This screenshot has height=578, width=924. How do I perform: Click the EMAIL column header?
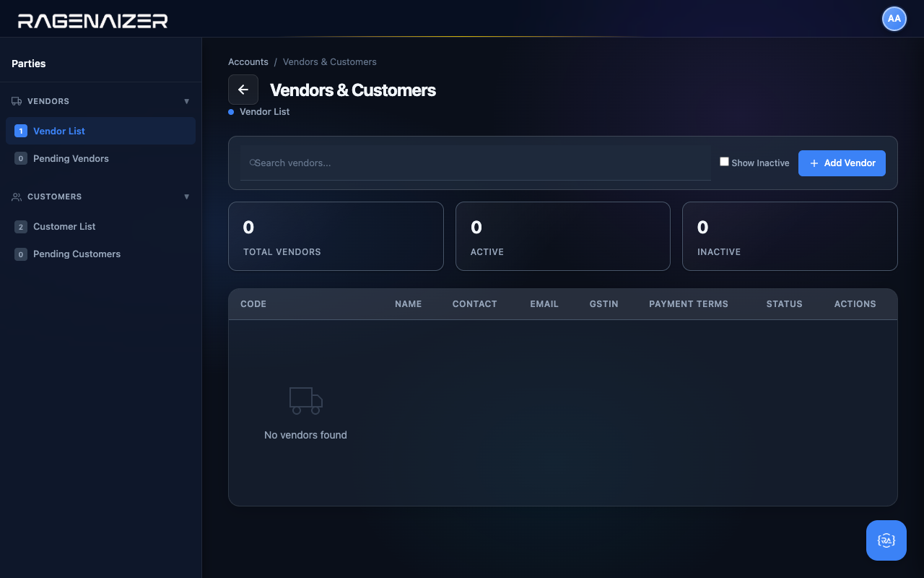coord(544,304)
